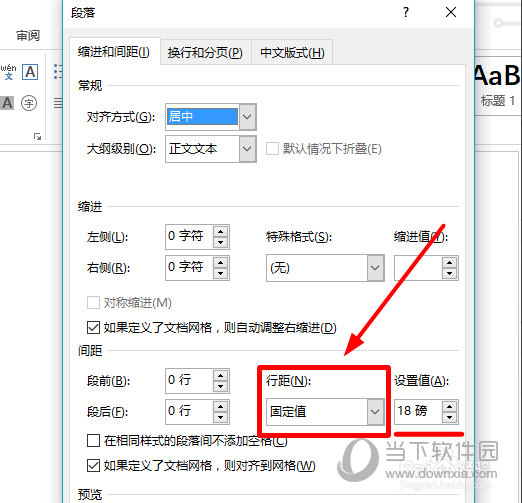522x503 pixels.
Task: Click the empty 缩进值 input field
Action: click(419, 268)
